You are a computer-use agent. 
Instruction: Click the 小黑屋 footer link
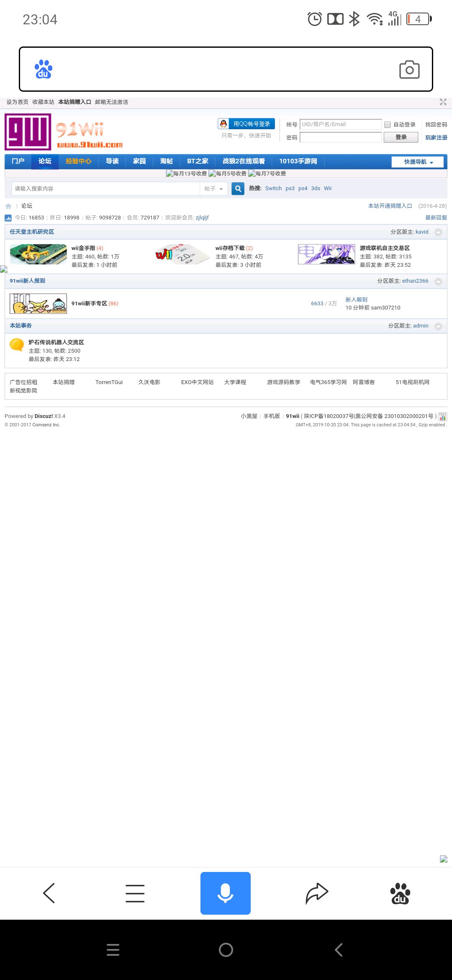249,416
